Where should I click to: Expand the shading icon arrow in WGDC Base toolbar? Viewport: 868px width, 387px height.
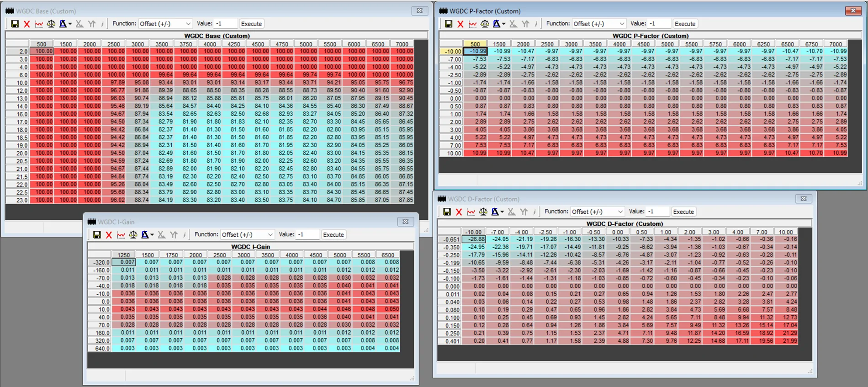click(x=70, y=24)
